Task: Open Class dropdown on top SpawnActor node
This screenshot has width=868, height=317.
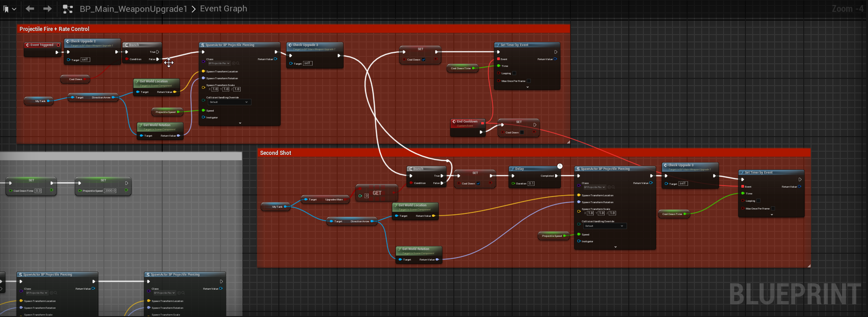Action: point(219,63)
